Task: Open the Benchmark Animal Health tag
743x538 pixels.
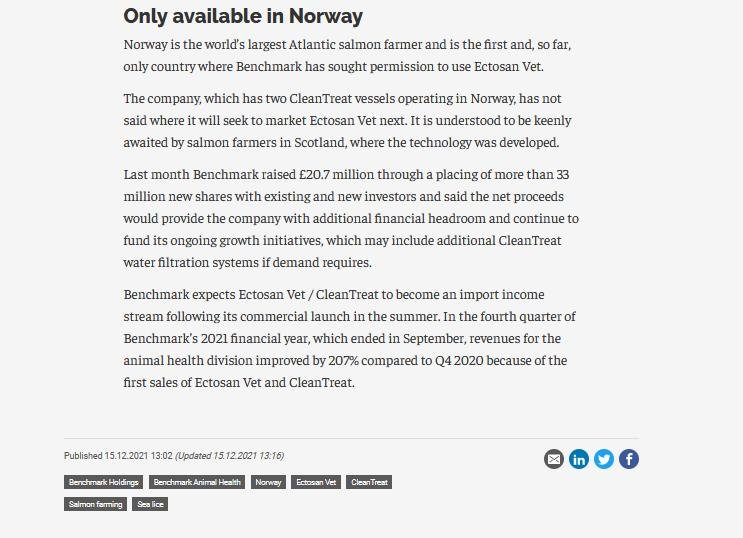Action: click(x=198, y=482)
